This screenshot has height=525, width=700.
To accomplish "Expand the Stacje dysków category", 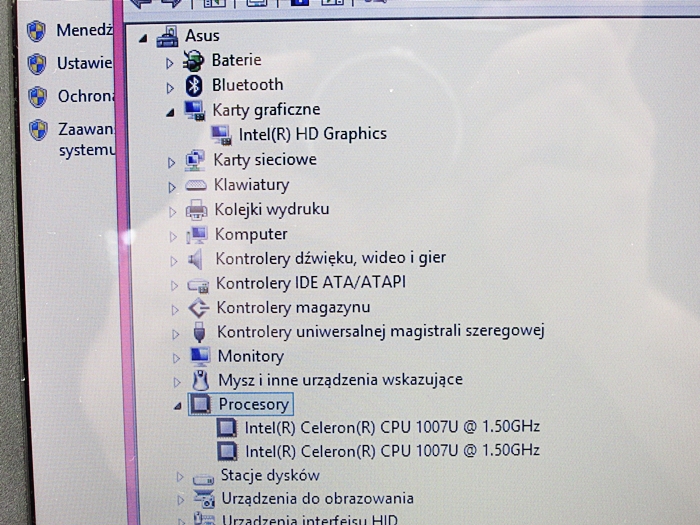I will pos(180,477).
